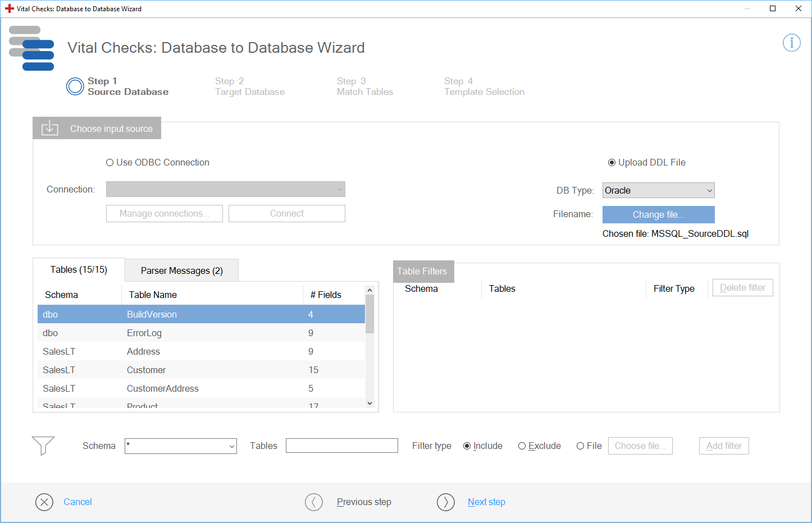The image size is (812, 523).
Task: Click the Choose input source download icon
Action: (x=50, y=128)
